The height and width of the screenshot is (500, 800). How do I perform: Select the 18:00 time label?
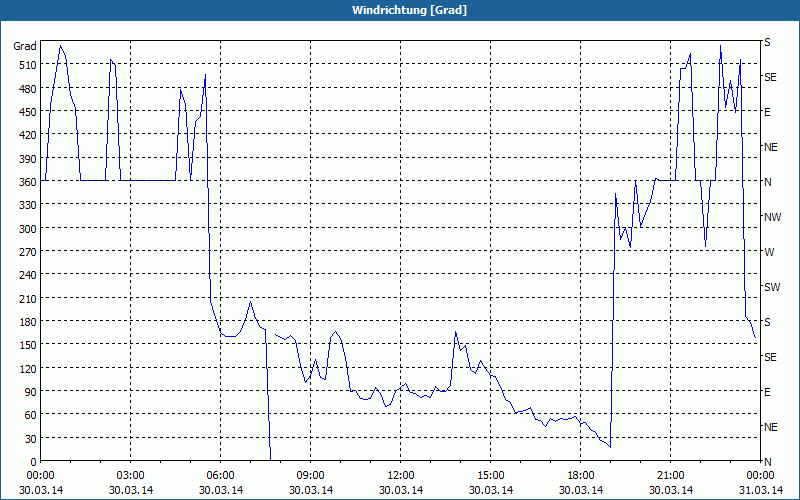(581, 476)
